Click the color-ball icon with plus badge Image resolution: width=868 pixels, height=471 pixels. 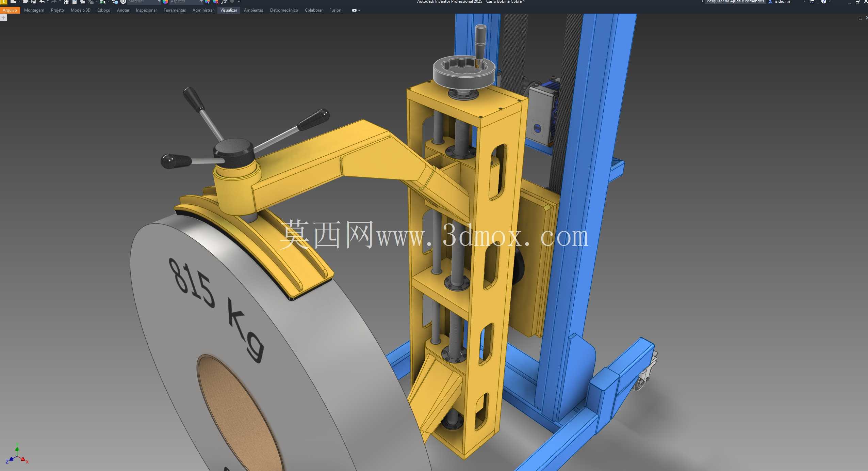(x=208, y=2)
